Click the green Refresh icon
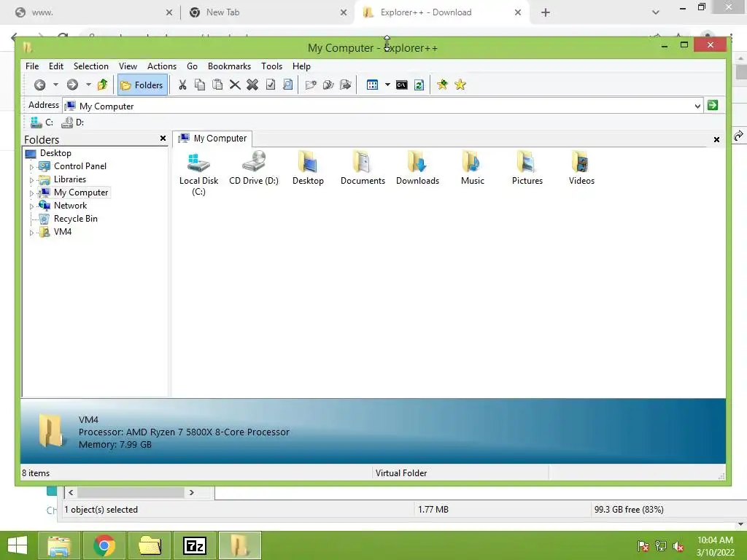This screenshot has width=747, height=560. point(419,85)
